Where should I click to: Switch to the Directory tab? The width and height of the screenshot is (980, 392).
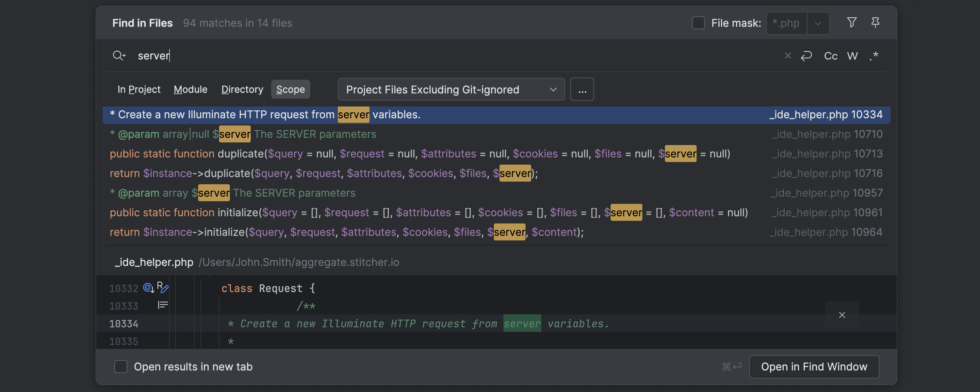(242, 90)
